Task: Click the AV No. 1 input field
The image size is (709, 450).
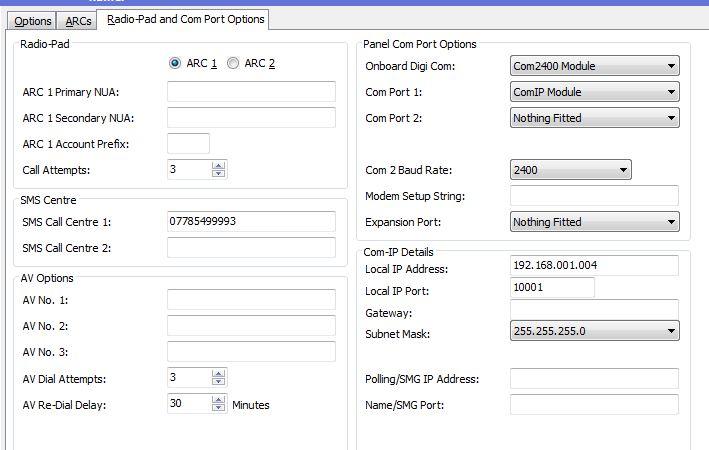Action: click(x=251, y=300)
